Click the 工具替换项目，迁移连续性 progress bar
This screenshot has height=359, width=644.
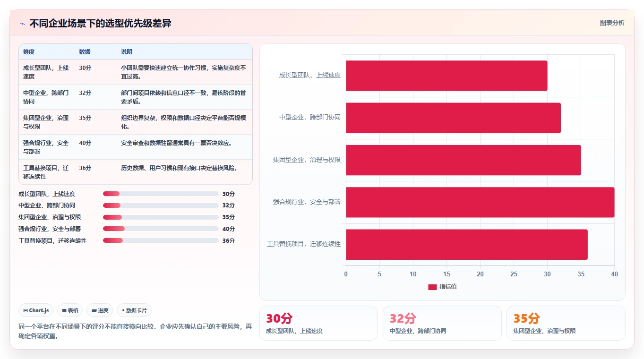click(x=161, y=240)
